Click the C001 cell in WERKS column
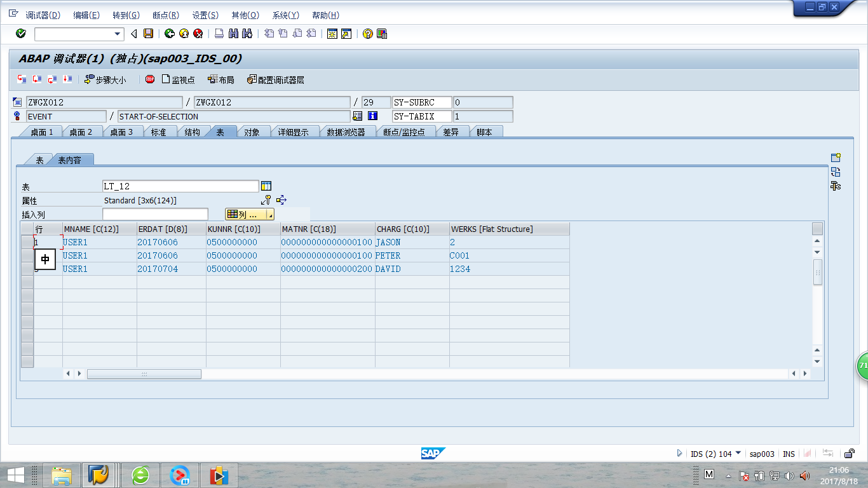This screenshot has height=488, width=868. point(509,255)
